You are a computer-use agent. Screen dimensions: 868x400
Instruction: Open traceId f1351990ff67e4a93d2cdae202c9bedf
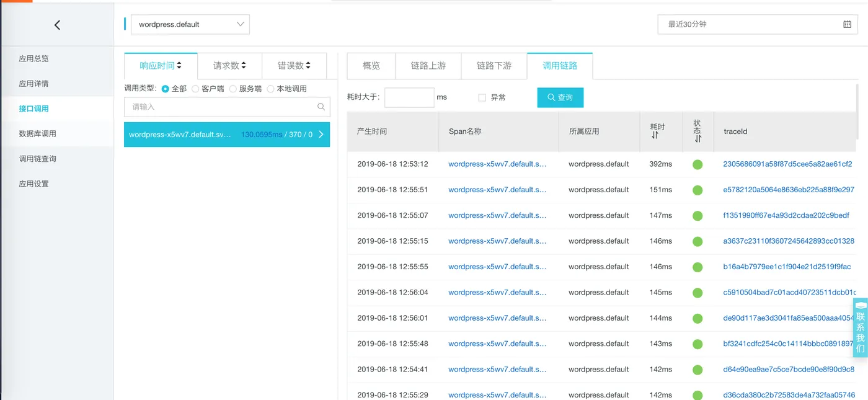coord(786,215)
